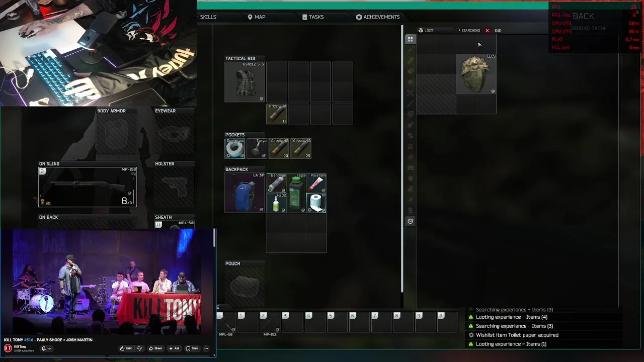Click 'Searching experience - Items (3)' notification

tap(514, 326)
